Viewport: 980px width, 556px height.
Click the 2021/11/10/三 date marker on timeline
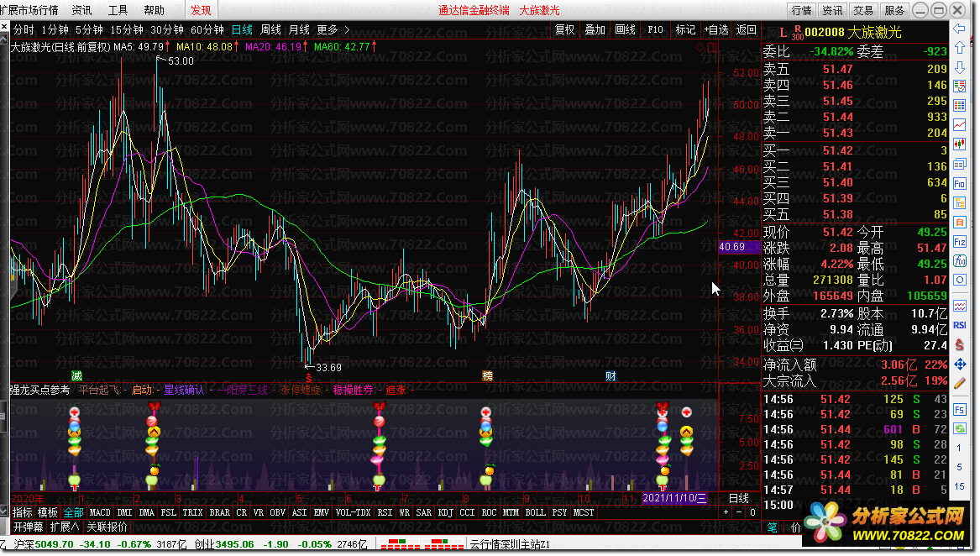coord(674,498)
